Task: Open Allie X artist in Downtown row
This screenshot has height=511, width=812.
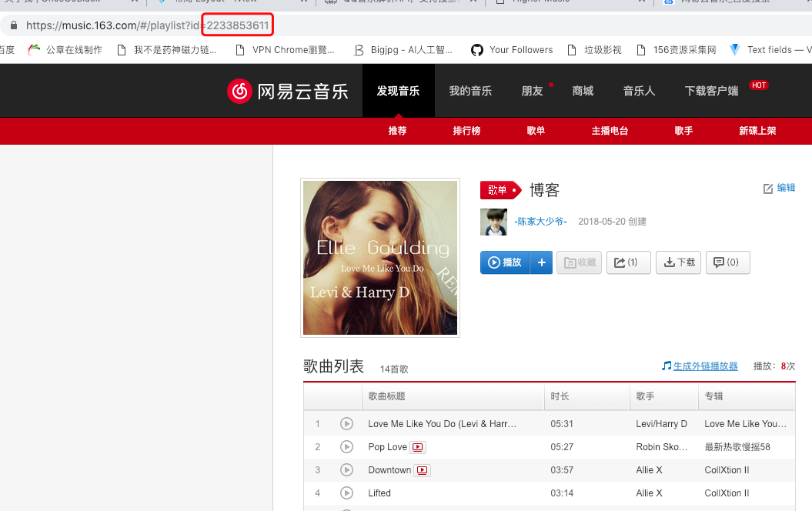Action: 649,470
